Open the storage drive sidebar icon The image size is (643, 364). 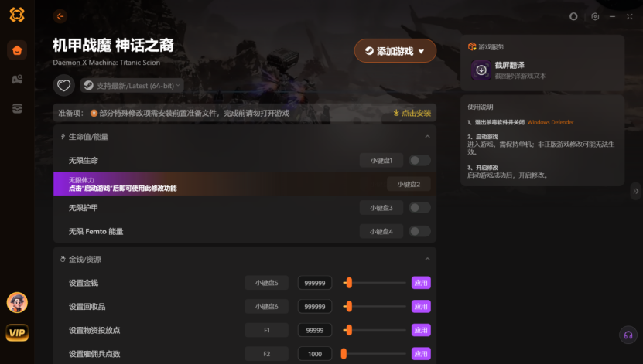pos(17,108)
